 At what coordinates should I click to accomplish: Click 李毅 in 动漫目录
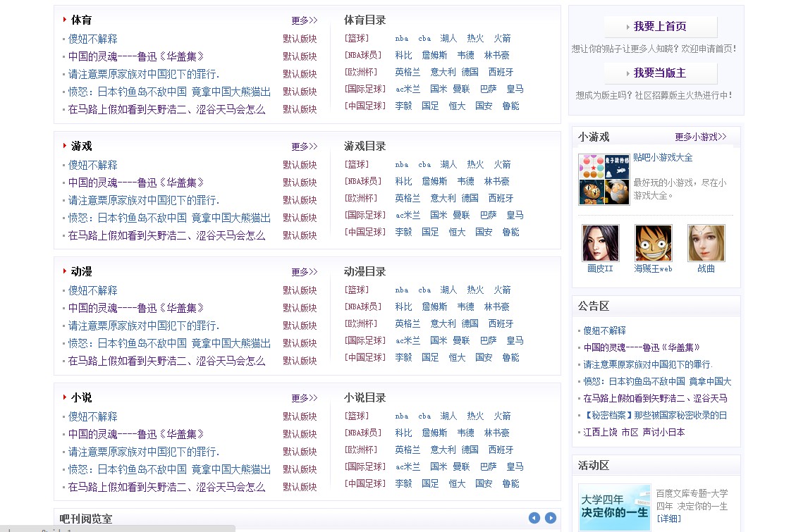pyautogui.click(x=403, y=357)
